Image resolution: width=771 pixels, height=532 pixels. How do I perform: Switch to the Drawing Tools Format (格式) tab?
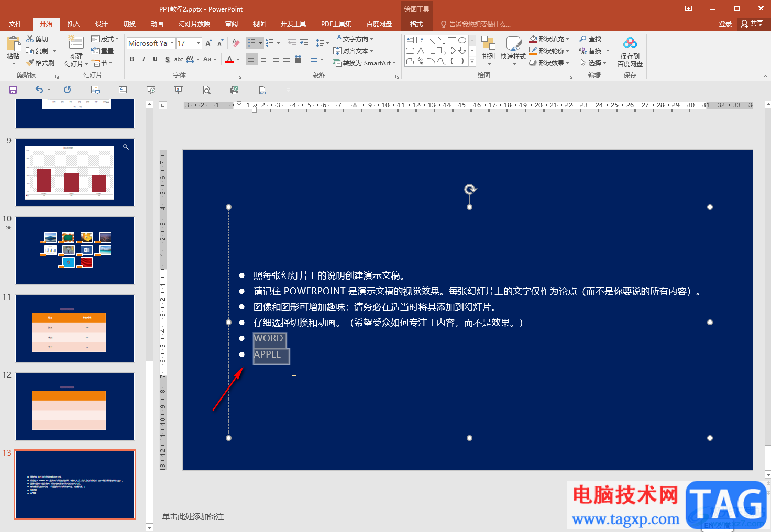click(x=416, y=24)
